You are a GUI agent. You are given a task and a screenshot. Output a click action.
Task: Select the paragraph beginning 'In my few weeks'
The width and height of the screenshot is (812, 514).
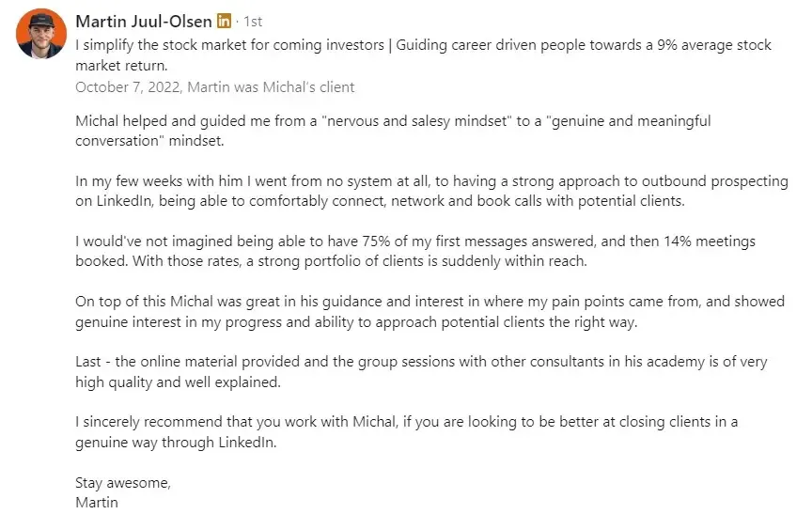(432, 191)
